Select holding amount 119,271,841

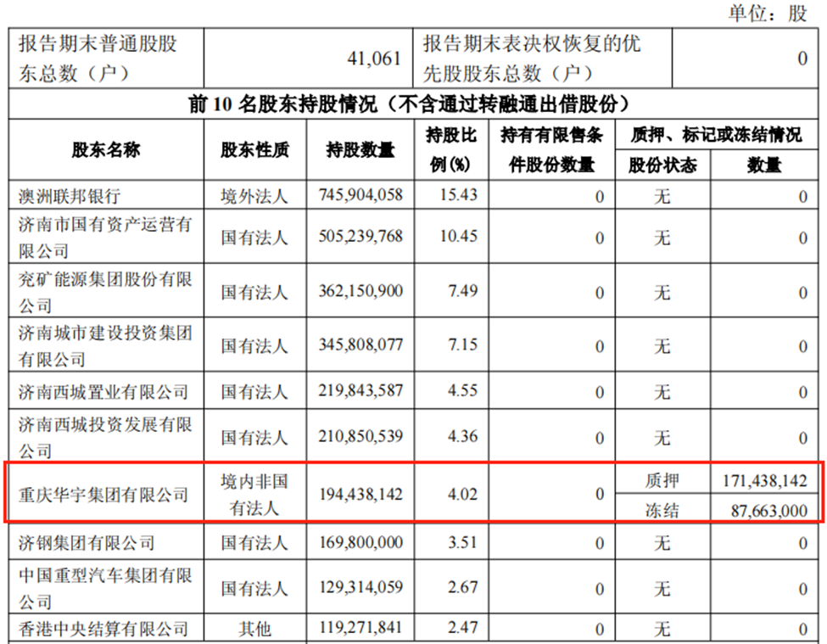pos(360,627)
